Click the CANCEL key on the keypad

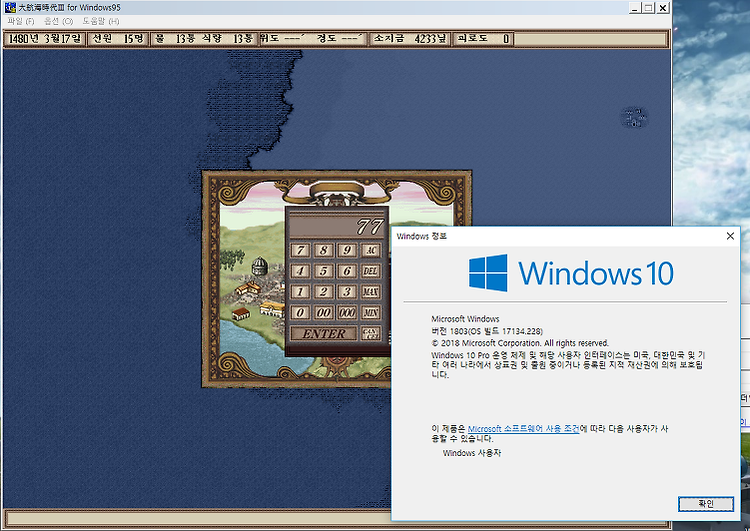371,333
